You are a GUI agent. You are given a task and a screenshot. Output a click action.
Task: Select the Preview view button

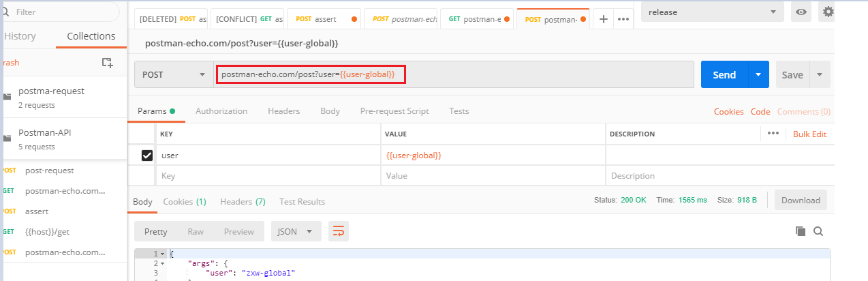(x=239, y=231)
